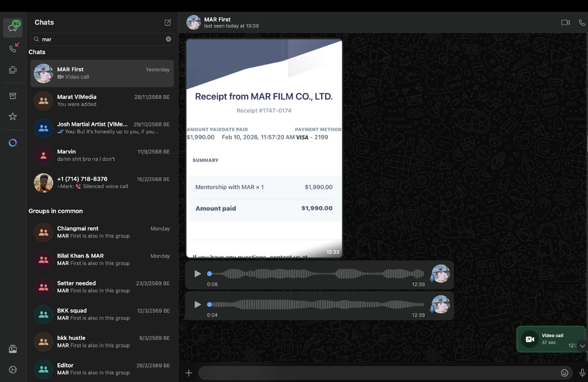Screen dimensions: 588x382
Task: Open the Meta AI circle icon
Action: click(13, 143)
